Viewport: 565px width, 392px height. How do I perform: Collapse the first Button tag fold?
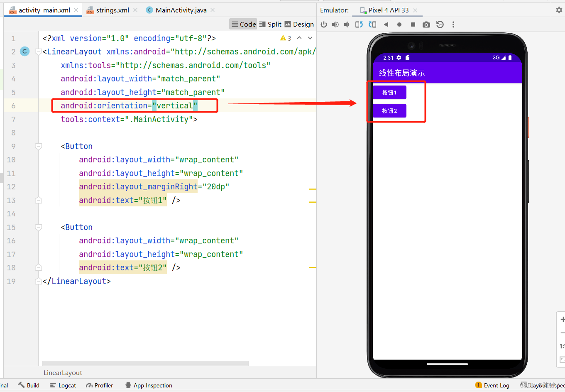point(39,146)
